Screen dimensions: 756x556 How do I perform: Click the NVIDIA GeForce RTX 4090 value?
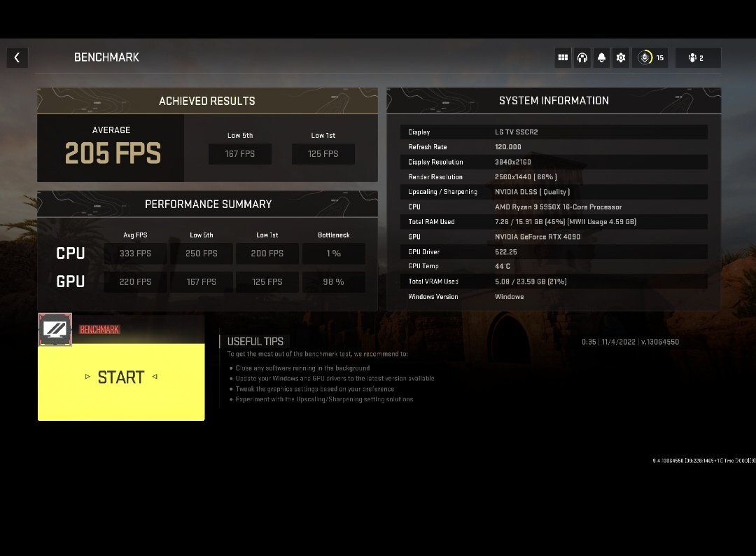point(538,237)
